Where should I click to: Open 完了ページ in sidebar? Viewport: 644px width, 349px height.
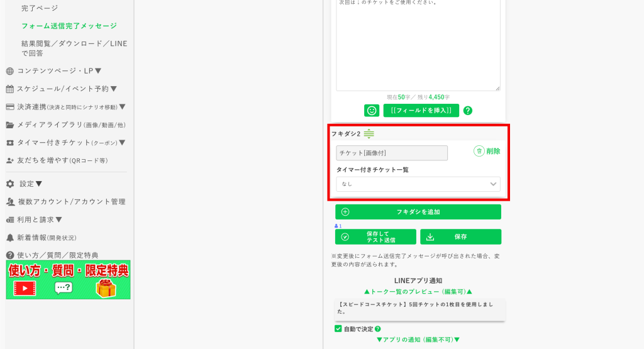pyautogui.click(x=40, y=8)
